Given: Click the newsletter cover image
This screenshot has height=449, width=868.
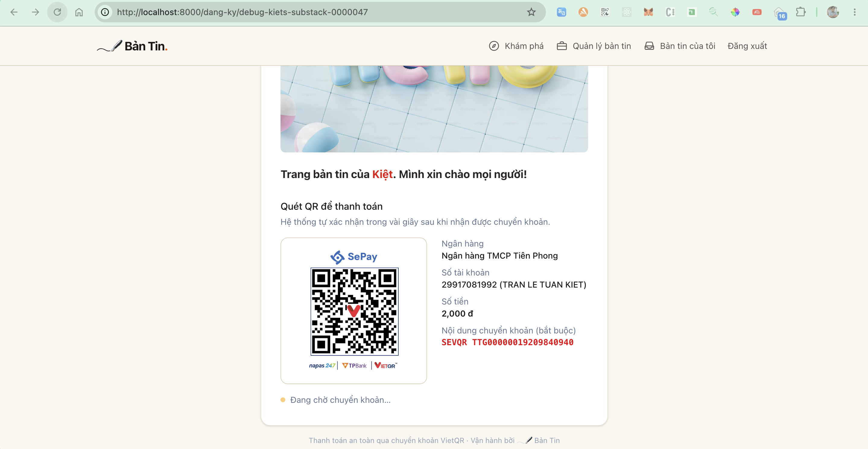Looking at the screenshot, I should point(434,109).
